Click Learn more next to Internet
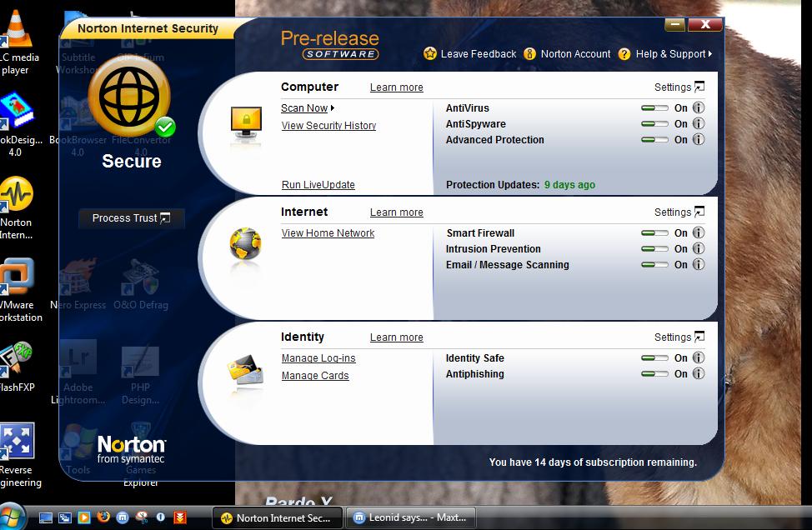Screen dimensions: 812x530 click(x=396, y=212)
